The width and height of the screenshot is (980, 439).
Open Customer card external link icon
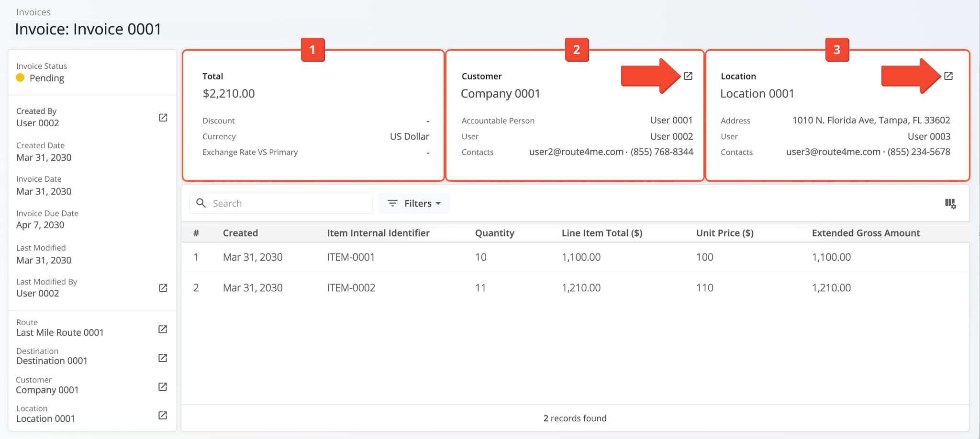click(x=688, y=76)
